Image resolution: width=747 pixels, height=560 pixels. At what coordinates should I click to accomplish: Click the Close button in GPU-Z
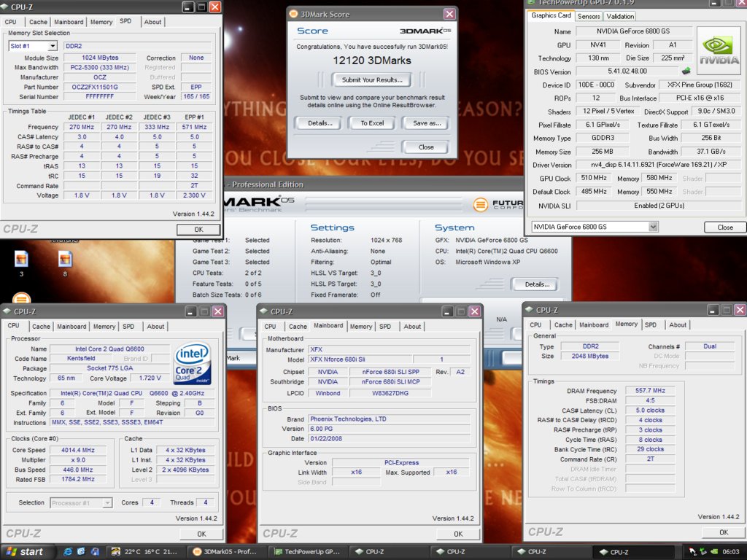(x=724, y=227)
